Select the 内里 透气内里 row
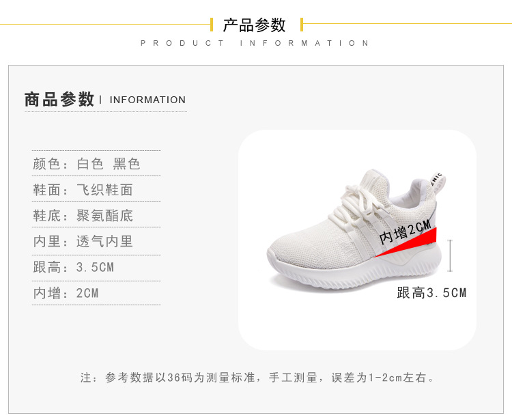This screenshot has width=512, height=420. (96, 241)
